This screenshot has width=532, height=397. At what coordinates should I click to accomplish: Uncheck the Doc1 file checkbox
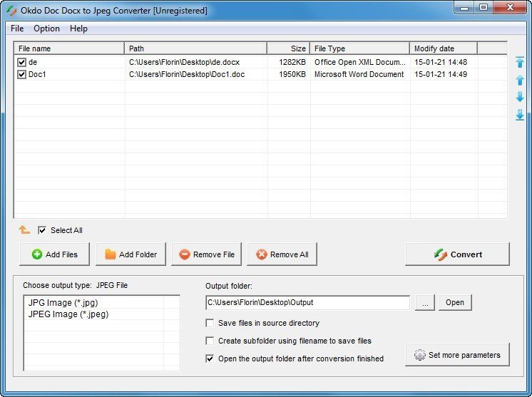[x=21, y=74]
